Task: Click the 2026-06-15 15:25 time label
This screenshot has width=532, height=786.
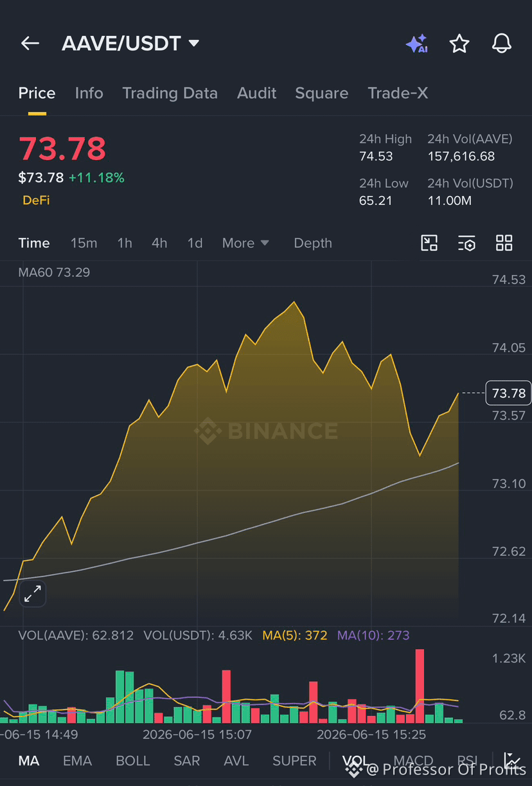Action: [371, 734]
